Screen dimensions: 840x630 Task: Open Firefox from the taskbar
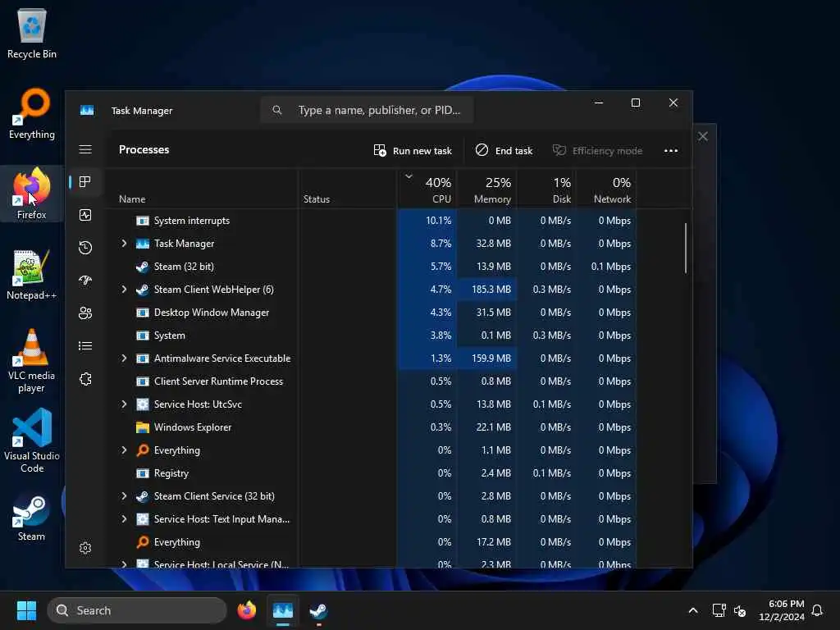click(x=246, y=610)
